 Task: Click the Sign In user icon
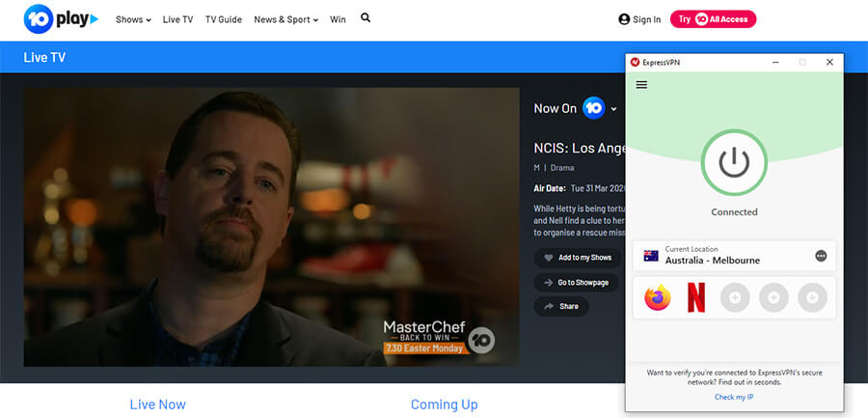pyautogui.click(x=624, y=19)
